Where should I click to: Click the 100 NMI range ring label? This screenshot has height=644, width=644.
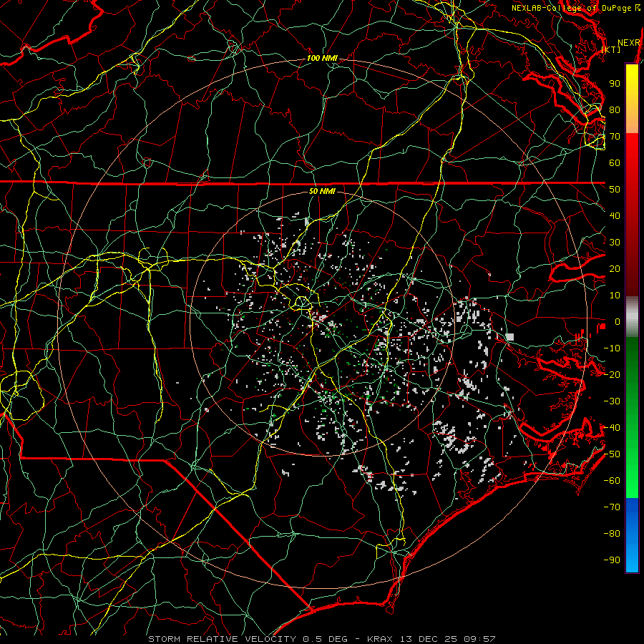tap(322, 59)
